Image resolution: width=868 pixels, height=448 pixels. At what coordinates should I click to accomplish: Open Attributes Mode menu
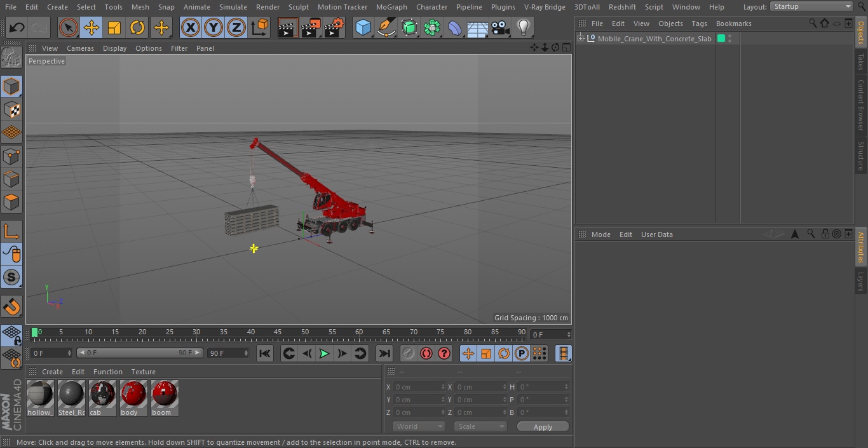(x=600, y=234)
